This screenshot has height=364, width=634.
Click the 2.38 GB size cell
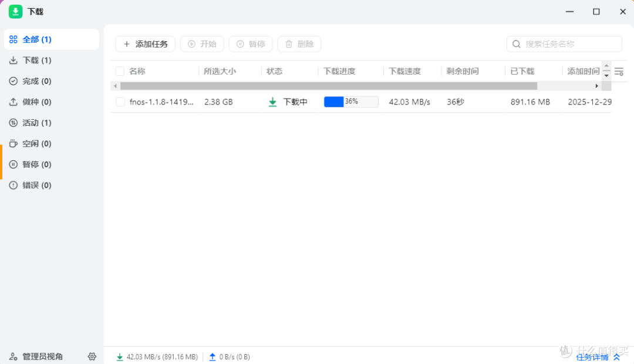218,102
